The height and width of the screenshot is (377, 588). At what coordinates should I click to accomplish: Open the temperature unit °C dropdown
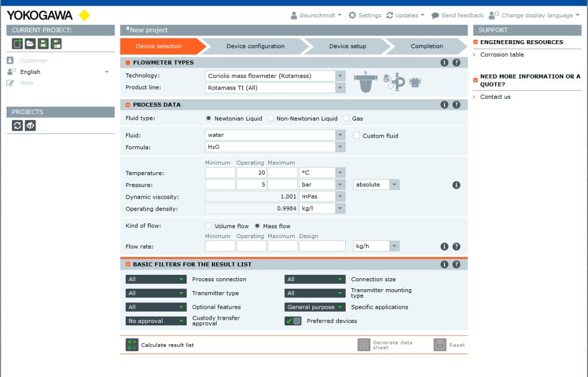pos(322,172)
